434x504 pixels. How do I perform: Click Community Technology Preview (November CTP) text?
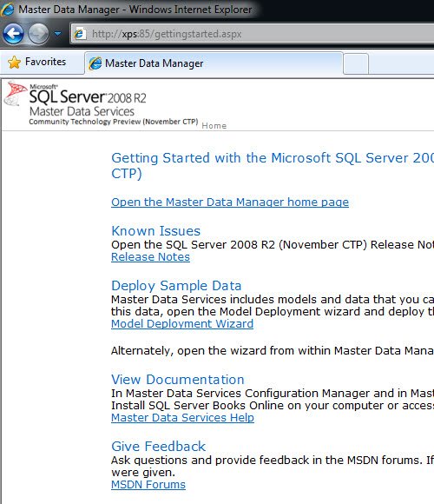pyautogui.click(x=114, y=122)
